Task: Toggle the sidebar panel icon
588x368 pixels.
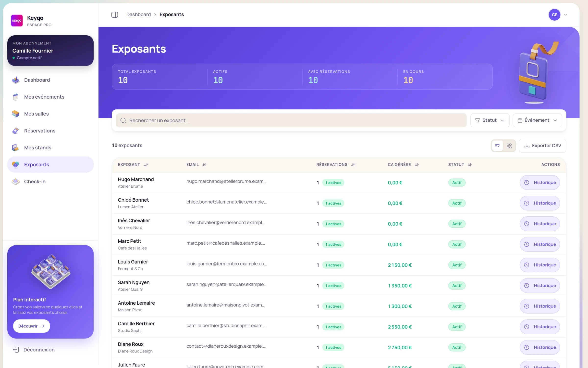Action: (x=115, y=15)
